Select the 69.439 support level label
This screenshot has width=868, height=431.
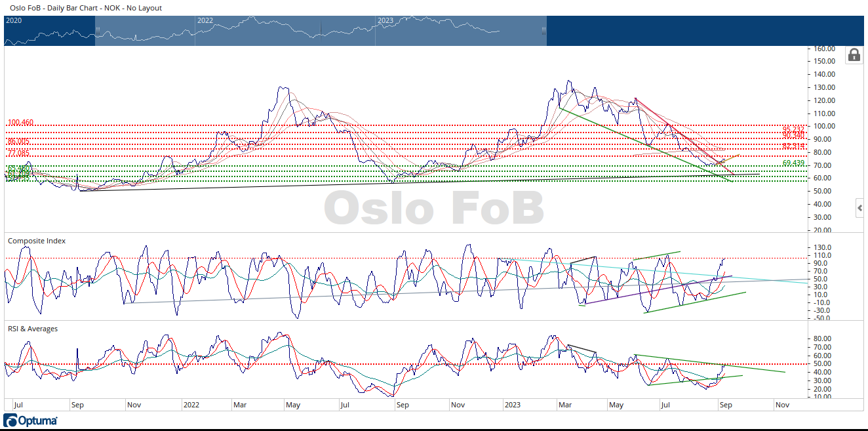(x=793, y=163)
